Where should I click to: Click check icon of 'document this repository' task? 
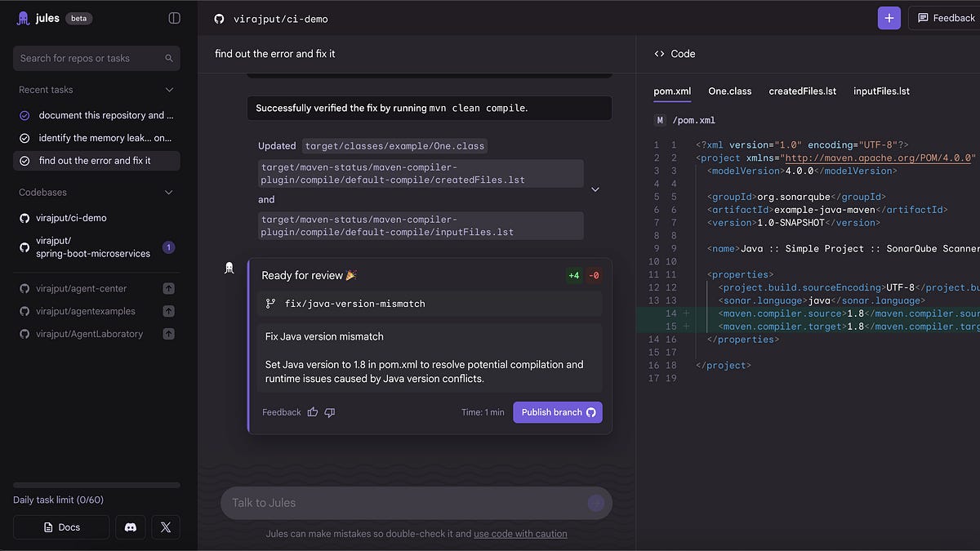click(24, 115)
